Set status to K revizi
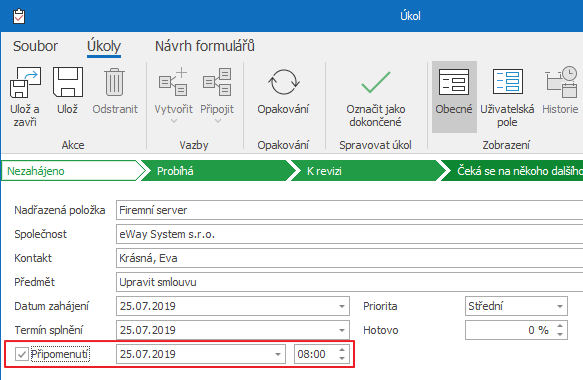This screenshot has height=380, width=583. click(x=368, y=171)
